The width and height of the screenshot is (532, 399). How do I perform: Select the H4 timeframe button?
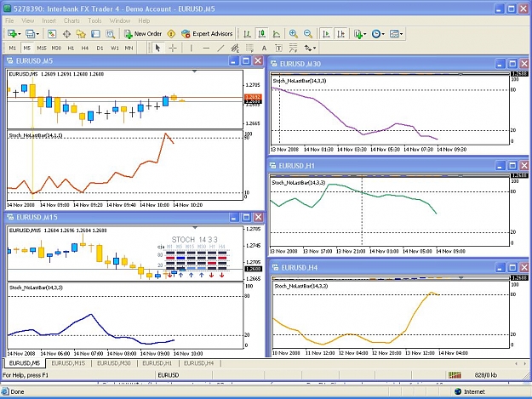(85, 48)
